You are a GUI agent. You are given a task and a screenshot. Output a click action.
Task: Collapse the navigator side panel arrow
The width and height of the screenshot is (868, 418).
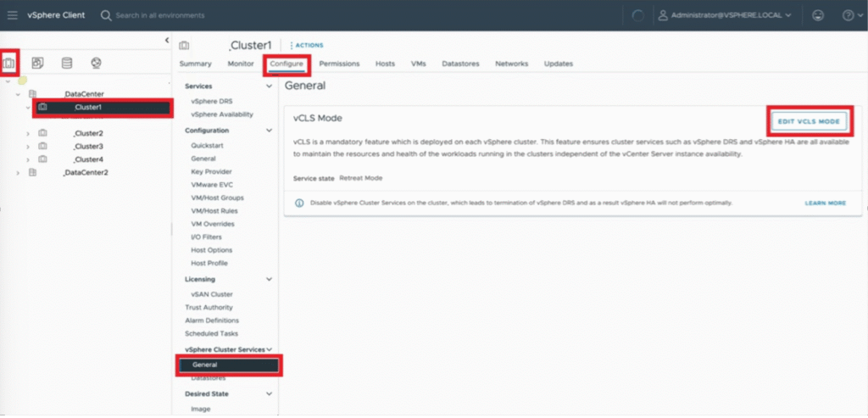(167, 41)
